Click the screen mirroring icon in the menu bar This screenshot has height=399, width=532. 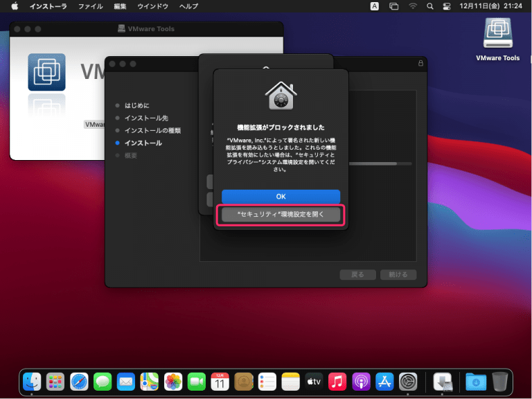tap(393, 6)
